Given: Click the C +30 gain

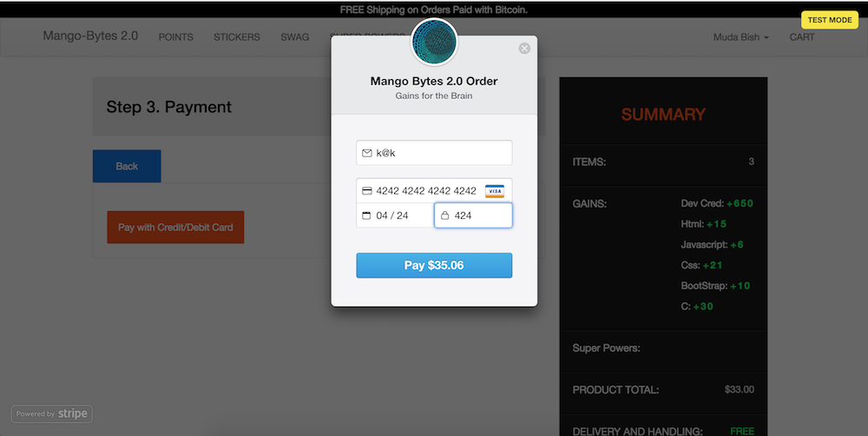Looking at the screenshot, I should [697, 307].
